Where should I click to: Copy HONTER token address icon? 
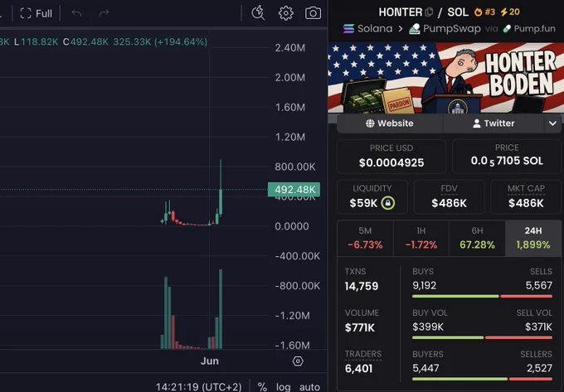[429, 12]
